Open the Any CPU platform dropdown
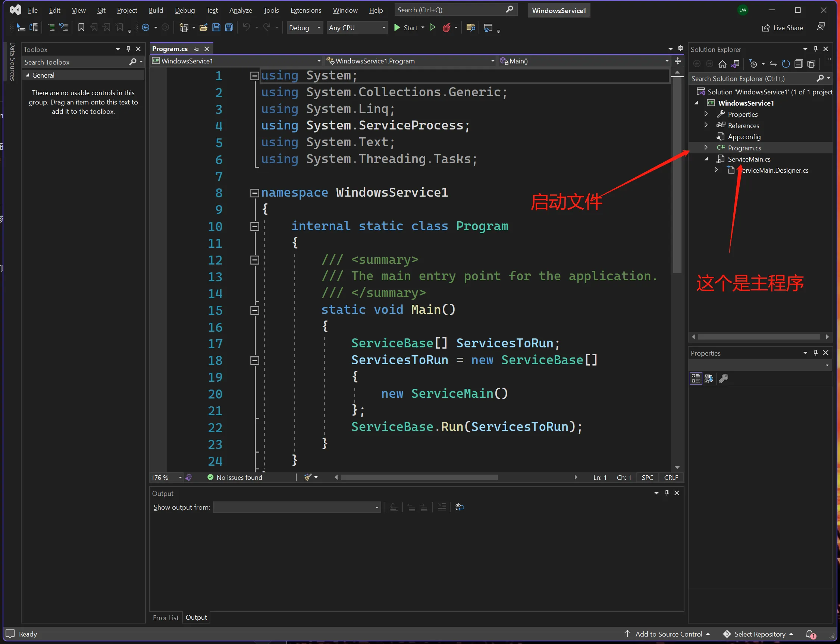This screenshot has height=644, width=840. (357, 28)
